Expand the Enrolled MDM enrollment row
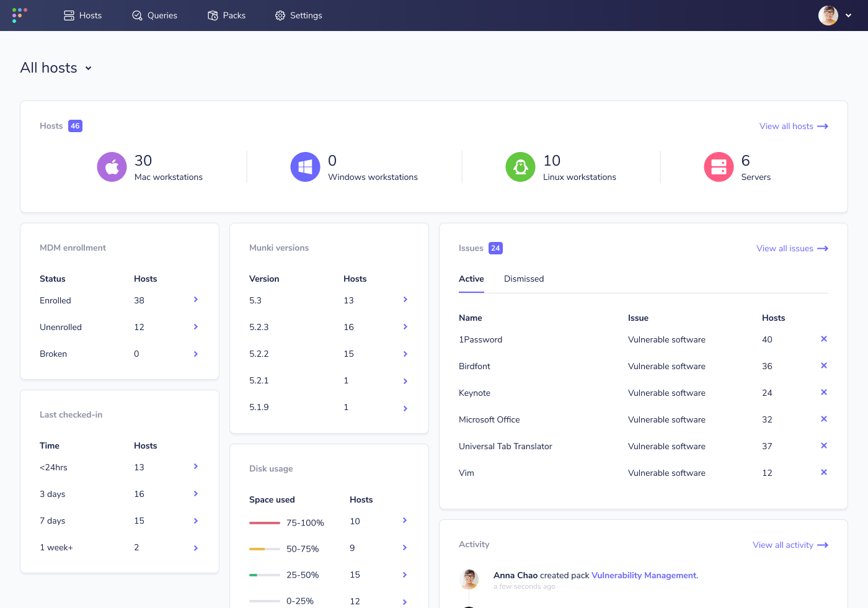The width and height of the screenshot is (868, 608). tap(195, 300)
